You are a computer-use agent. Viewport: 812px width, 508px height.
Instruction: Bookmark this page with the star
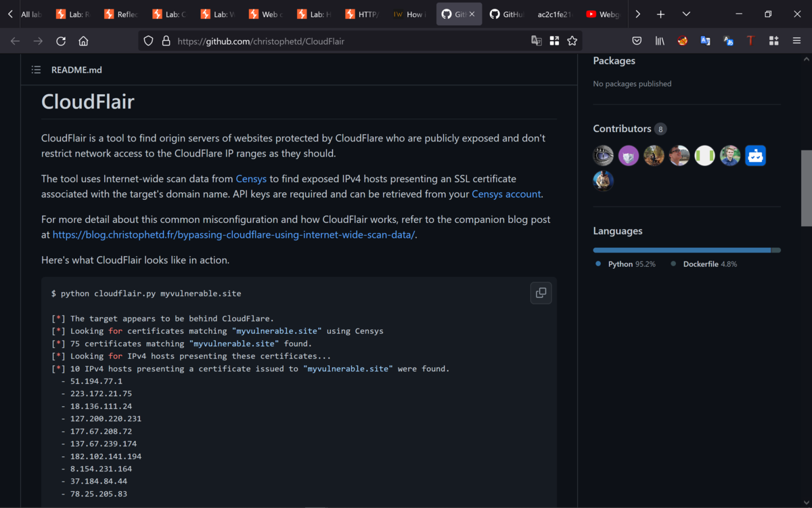point(572,41)
